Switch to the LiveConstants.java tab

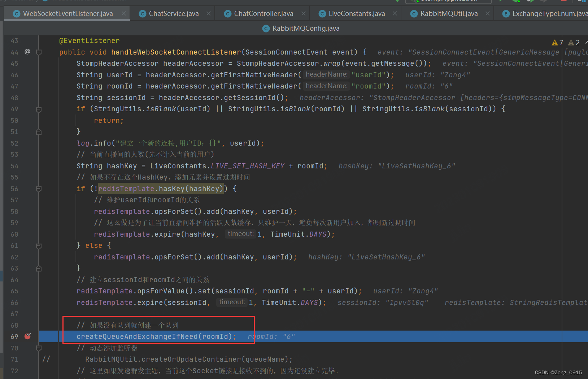356,14
